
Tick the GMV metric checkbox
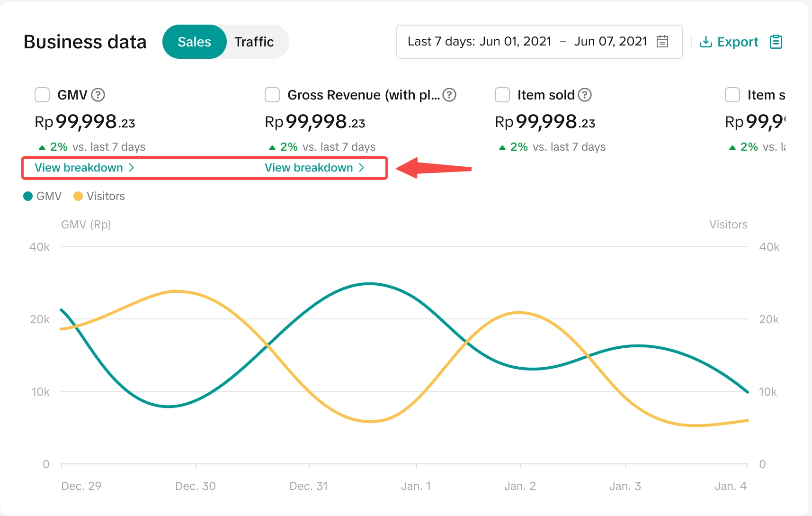tap(42, 95)
